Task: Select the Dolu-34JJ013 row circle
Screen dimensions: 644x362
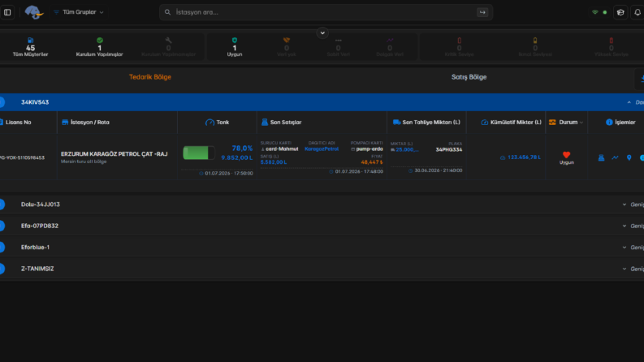Action: 2,205
